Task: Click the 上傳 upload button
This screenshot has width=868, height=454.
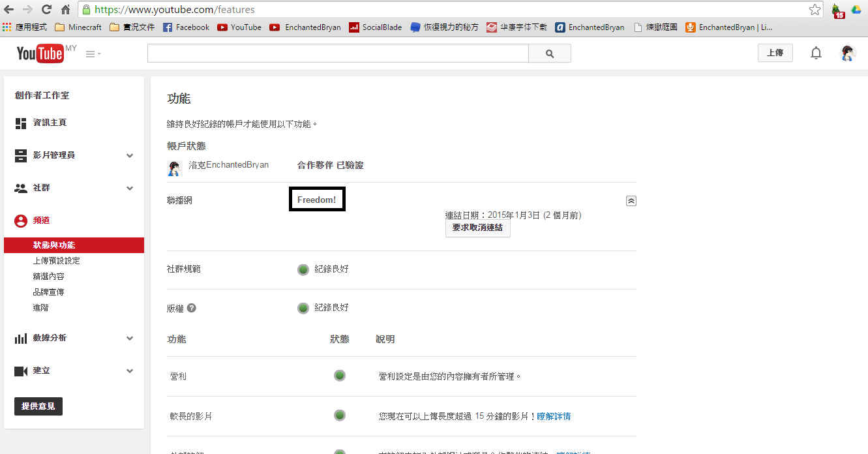Action: [775, 53]
